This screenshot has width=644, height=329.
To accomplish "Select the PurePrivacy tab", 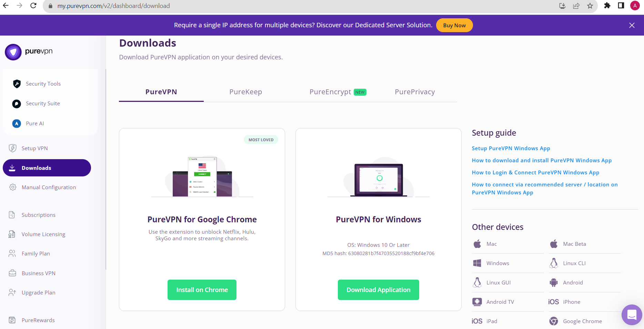I will tap(415, 92).
